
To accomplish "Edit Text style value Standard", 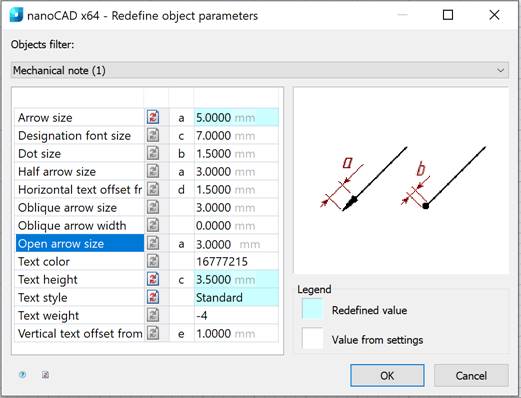I will click(236, 297).
